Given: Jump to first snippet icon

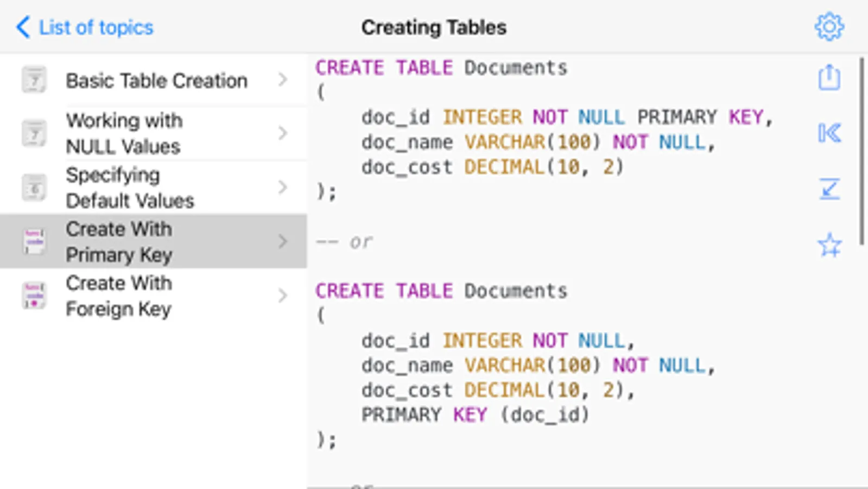Looking at the screenshot, I should pyautogui.click(x=829, y=133).
